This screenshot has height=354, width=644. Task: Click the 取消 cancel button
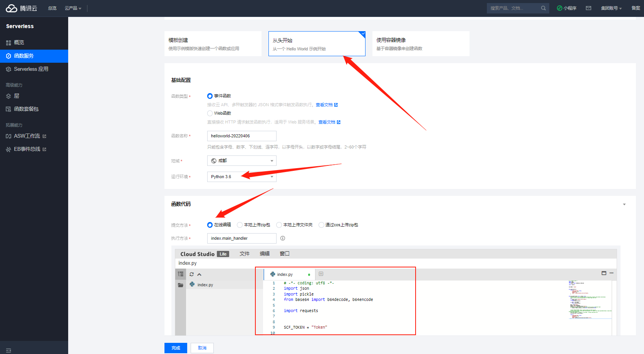click(202, 348)
